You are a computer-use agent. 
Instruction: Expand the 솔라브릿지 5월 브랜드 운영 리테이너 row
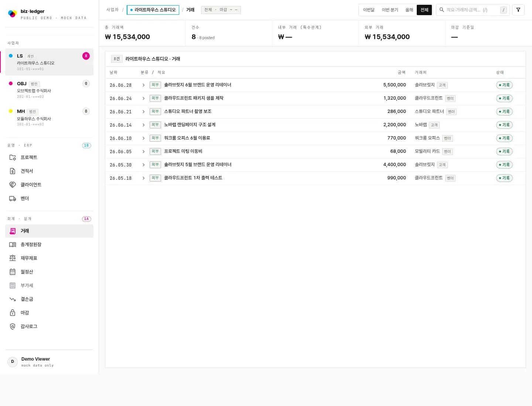click(x=144, y=165)
